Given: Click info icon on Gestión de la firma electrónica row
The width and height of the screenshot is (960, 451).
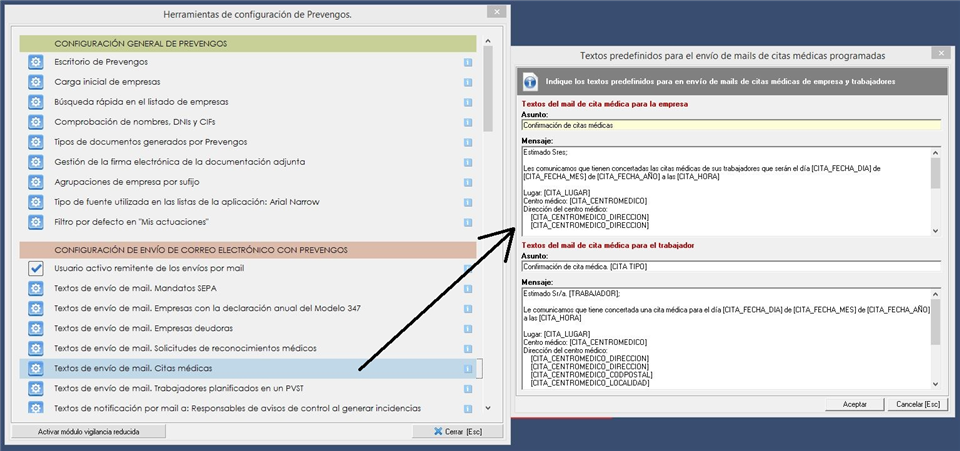Looking at the screenshot, I should tap(468, 162).
